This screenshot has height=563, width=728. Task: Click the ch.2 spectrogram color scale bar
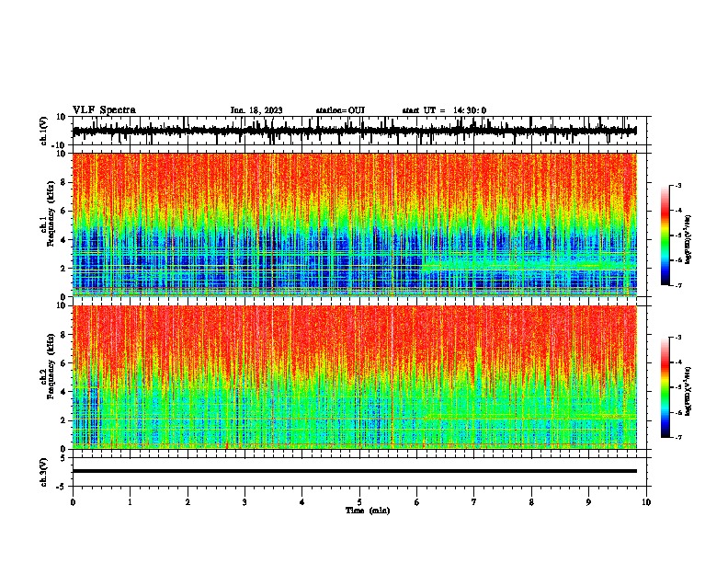point(665,387)
